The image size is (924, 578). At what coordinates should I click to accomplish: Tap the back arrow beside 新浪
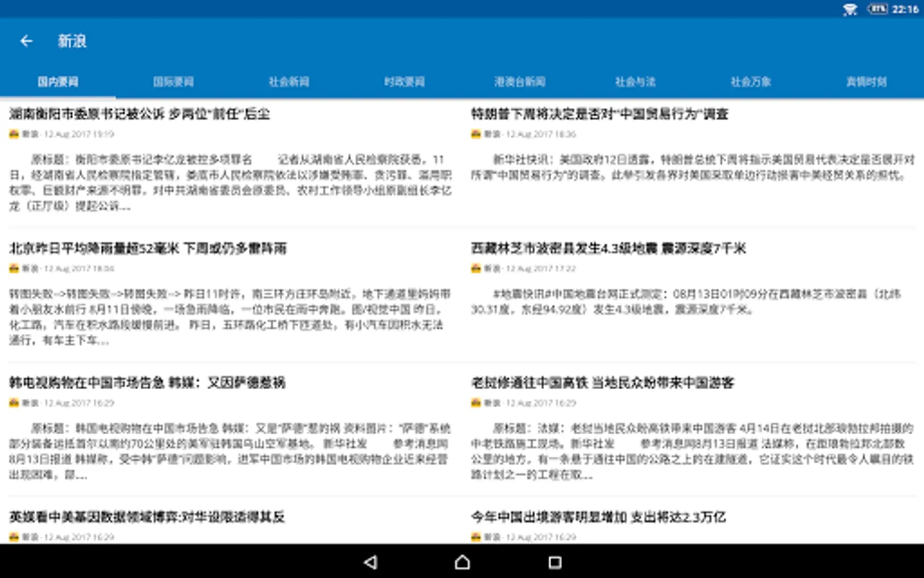point(26,41)
